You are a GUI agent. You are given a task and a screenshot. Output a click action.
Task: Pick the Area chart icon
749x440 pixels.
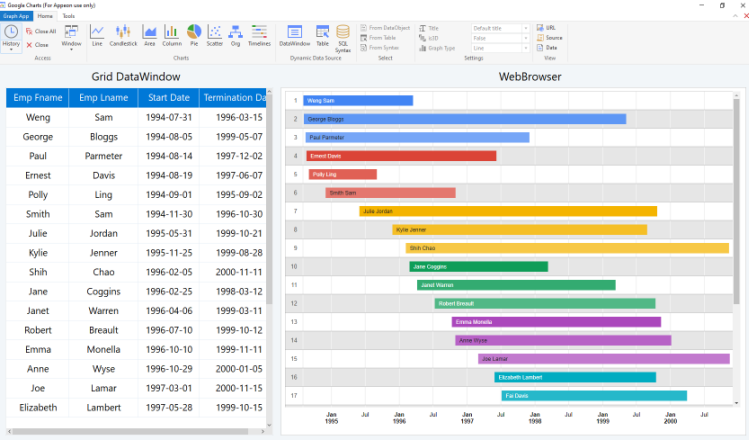(149, 36)
